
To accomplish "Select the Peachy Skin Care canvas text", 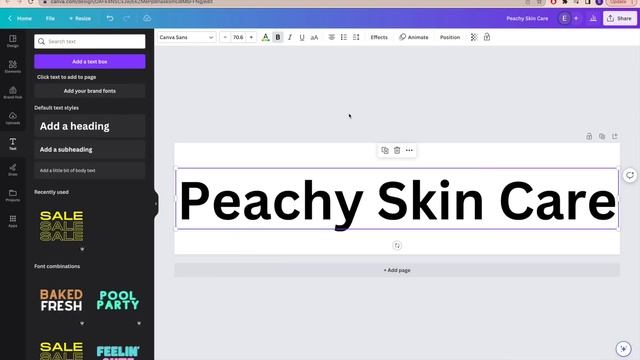I will [x=397, y=200].
